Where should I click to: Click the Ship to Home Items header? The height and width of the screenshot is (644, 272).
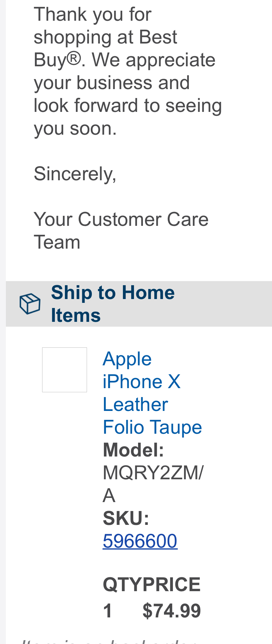tap(113, 304)
